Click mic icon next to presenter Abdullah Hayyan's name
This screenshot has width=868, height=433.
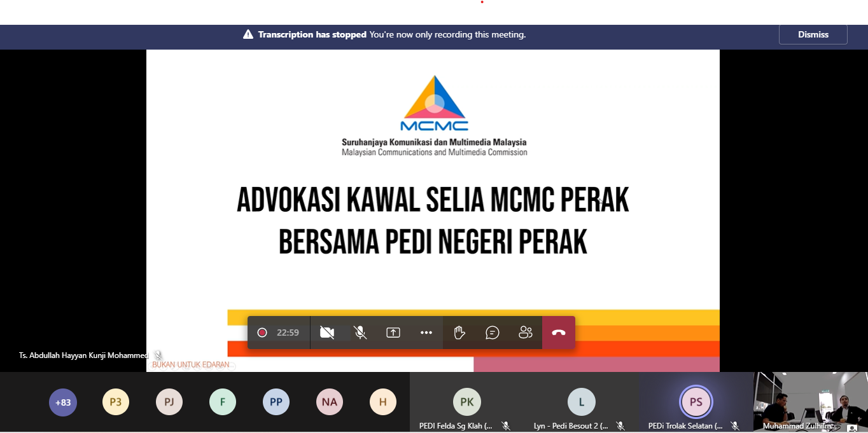click(x=158, y=355)
